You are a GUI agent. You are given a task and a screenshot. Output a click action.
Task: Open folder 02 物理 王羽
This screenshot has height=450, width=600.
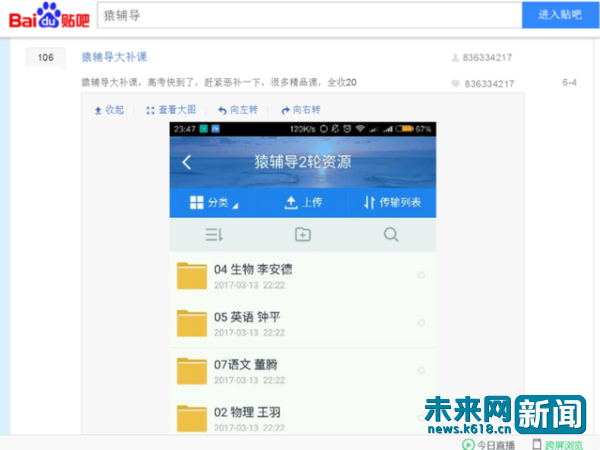point(303,417)
